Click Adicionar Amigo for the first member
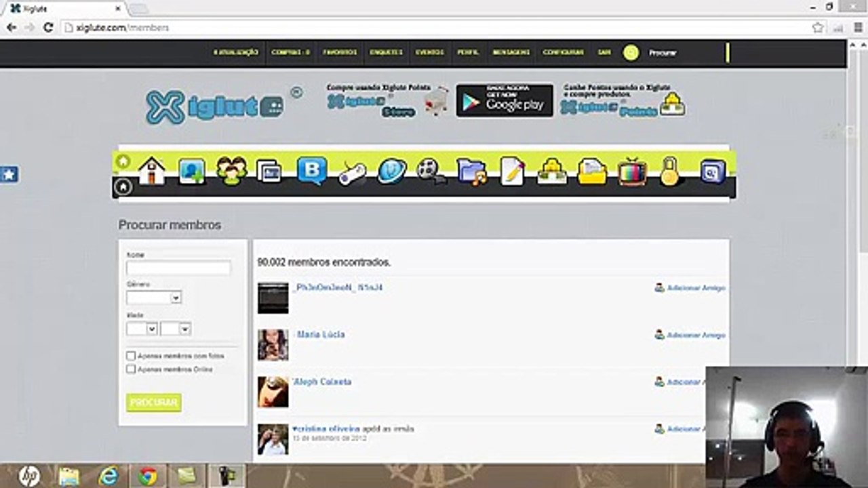Image resolution: width=868 pixels, height=488 pixels. [690, 288]
